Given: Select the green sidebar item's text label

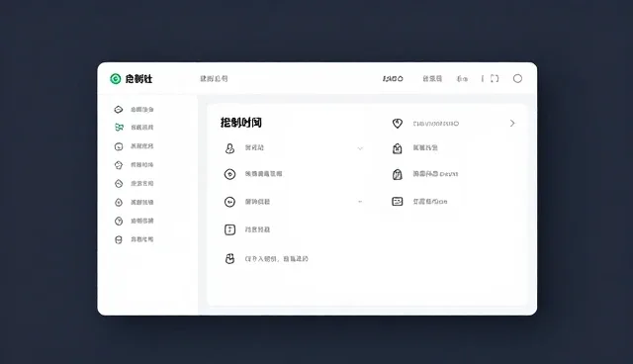Looking at the screenshot, I should [141, 128].
